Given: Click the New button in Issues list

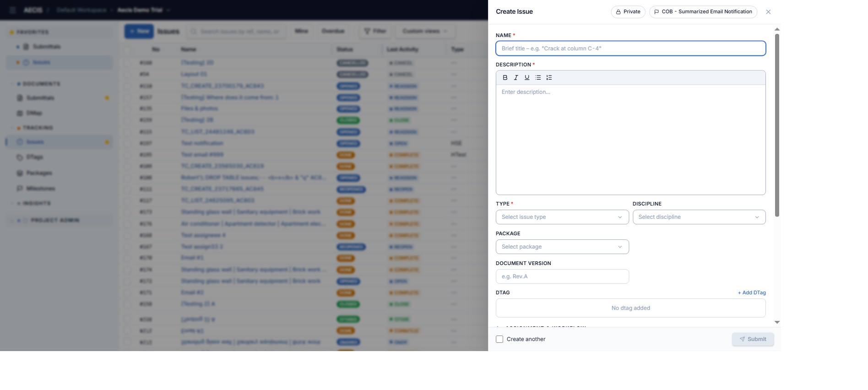Looking at the screenshot, I should point(139,31).
